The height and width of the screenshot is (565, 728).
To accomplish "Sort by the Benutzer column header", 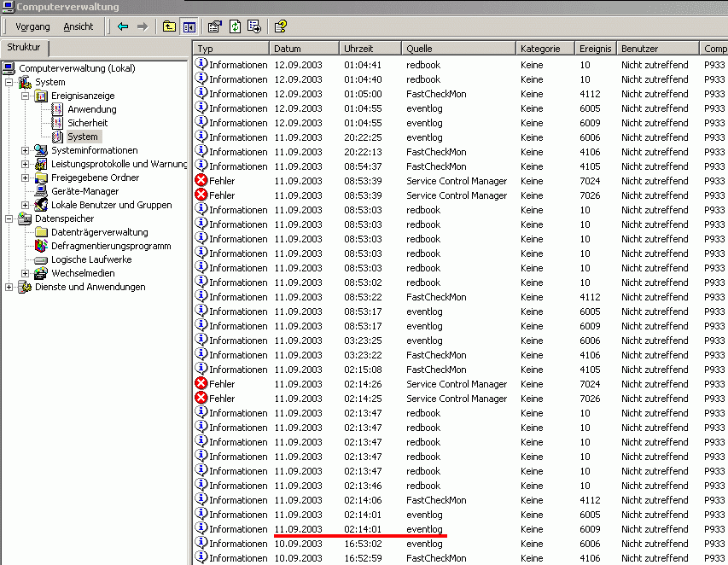I will [x=658, y=49].
